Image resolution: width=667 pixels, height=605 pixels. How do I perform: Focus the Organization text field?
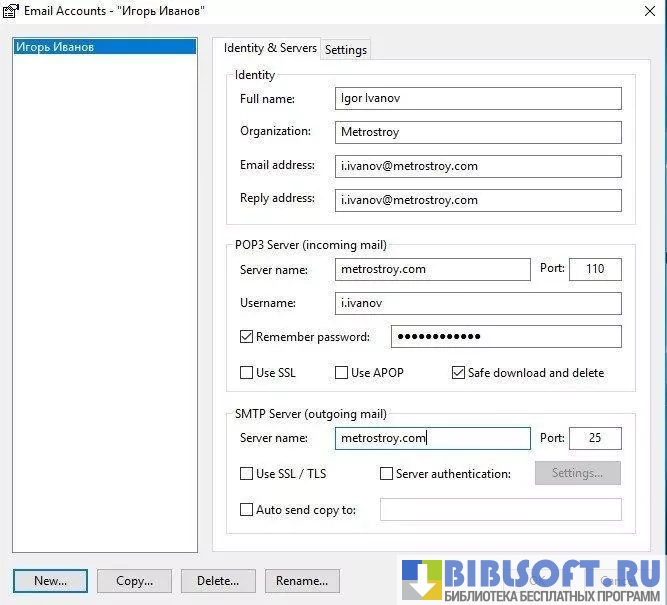[x=478, y=132]
